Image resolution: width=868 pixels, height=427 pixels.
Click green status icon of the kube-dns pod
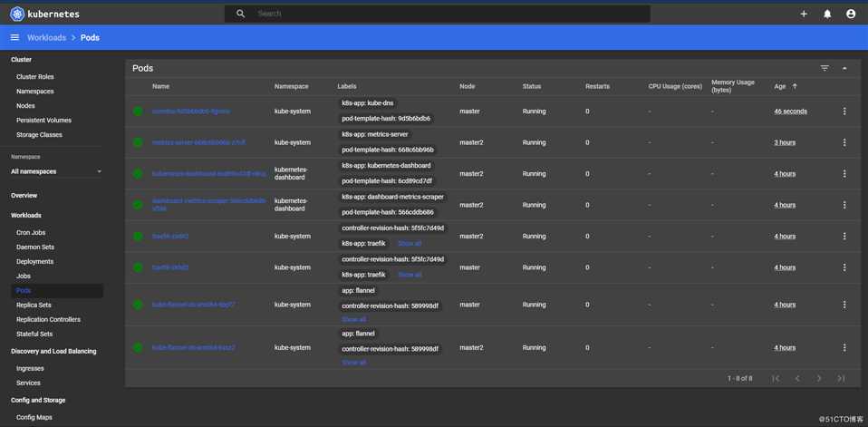coord(138,112)
